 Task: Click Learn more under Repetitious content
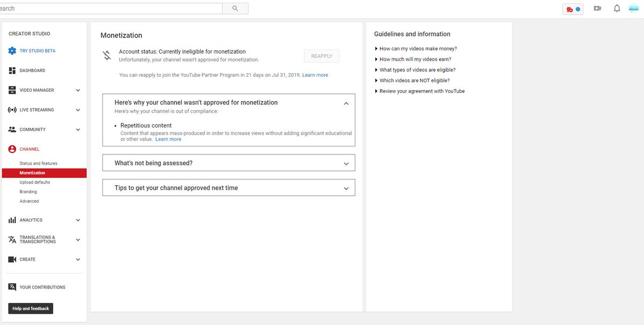169,139
